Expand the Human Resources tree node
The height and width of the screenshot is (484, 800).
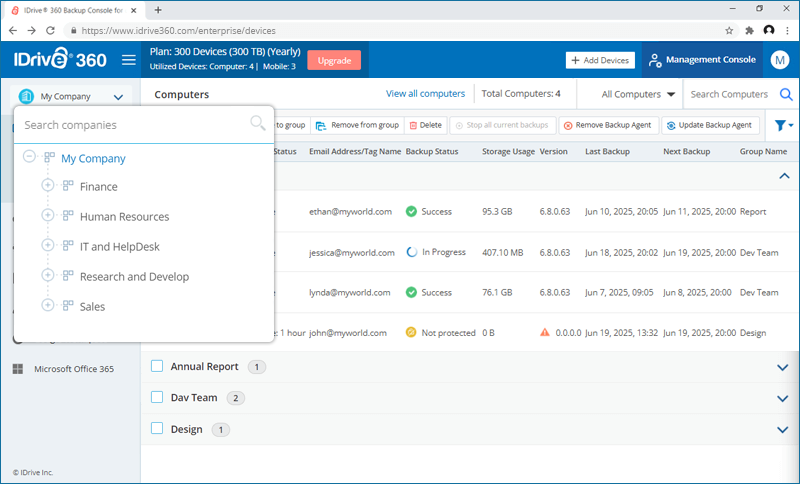[x=47, y=215]
